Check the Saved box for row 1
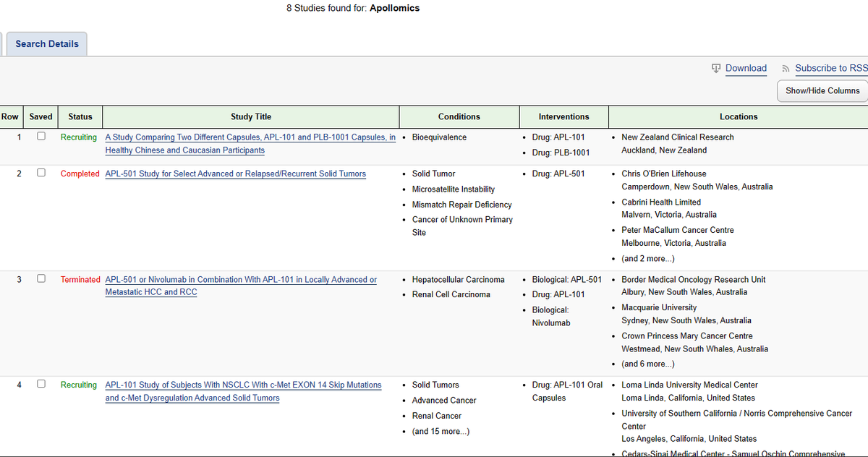Image resolution: width=868 pixels, height=457 pixels. click(41, 136)
